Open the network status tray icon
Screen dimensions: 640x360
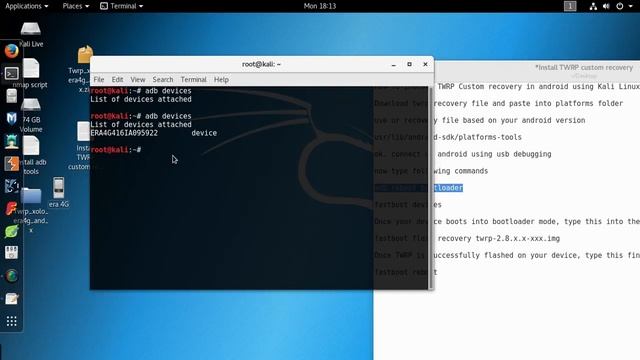[593, 6]
